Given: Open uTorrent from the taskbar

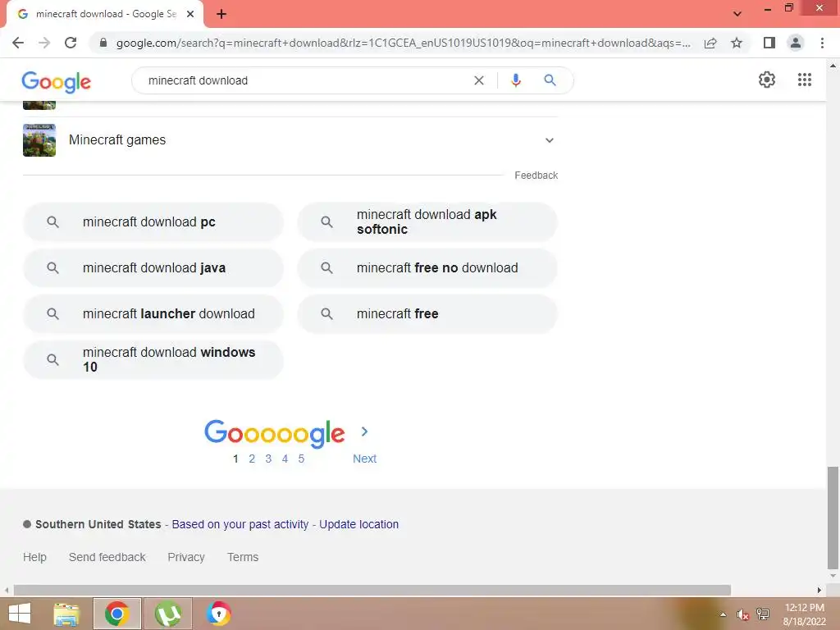Looking at the screenshot, I should tap(167, 614).
